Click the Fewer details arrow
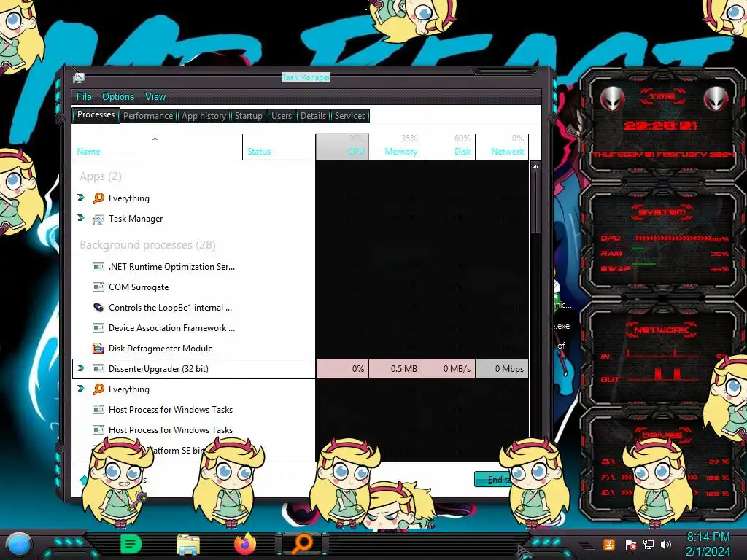The width and height of the screenshot is (747, 560). (84, 480)
